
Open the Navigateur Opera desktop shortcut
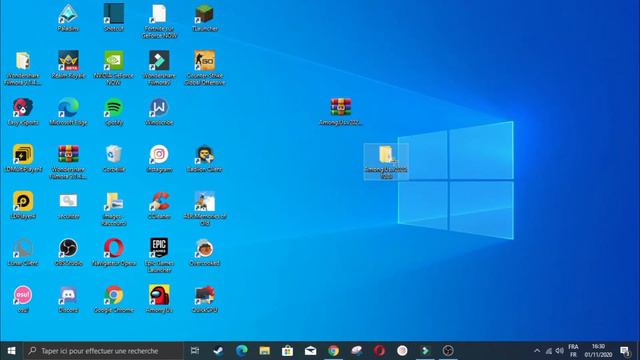pyautogui.click(x=114, y=252)
